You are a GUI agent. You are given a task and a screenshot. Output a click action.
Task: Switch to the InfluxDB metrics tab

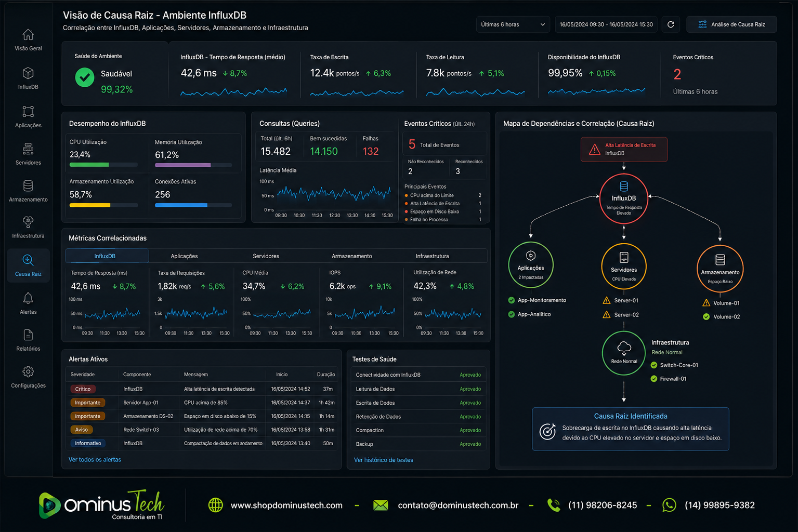(x=107, y=256)
